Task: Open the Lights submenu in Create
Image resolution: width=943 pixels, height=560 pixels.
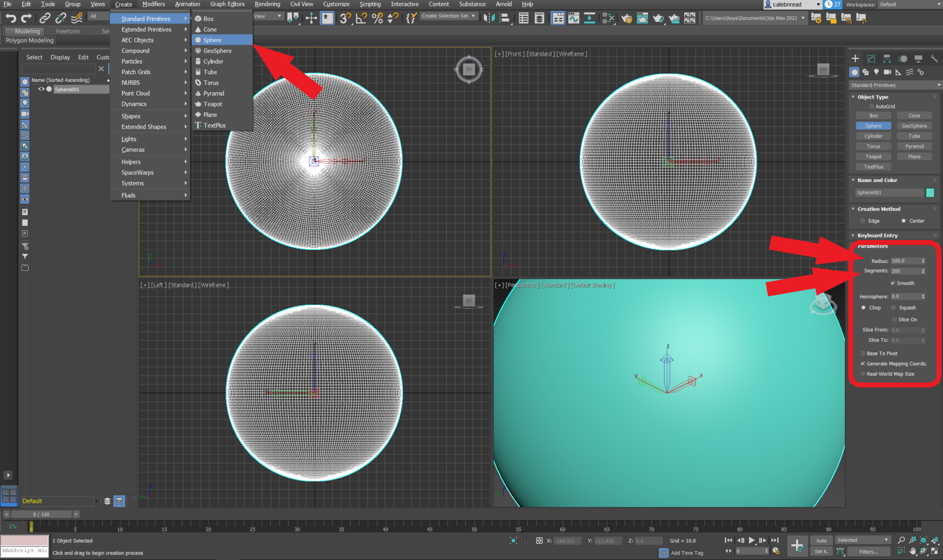Action: (150, 139)
